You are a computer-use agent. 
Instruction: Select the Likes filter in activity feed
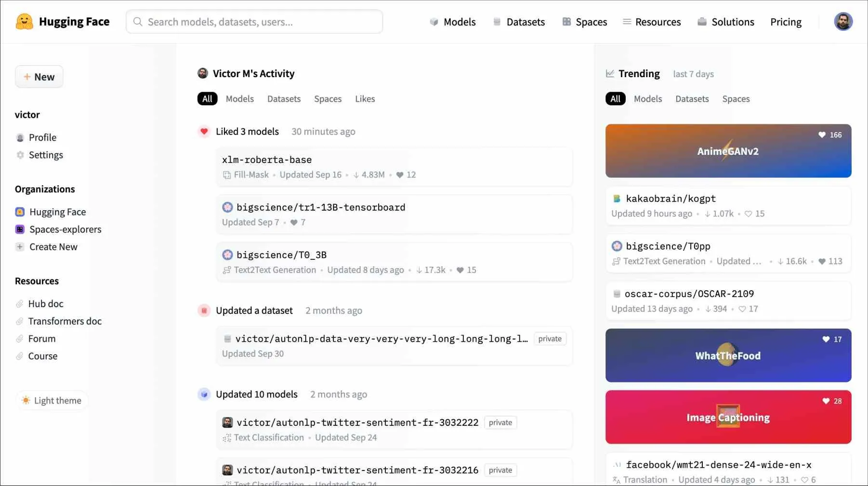click(x=365, y=99)
